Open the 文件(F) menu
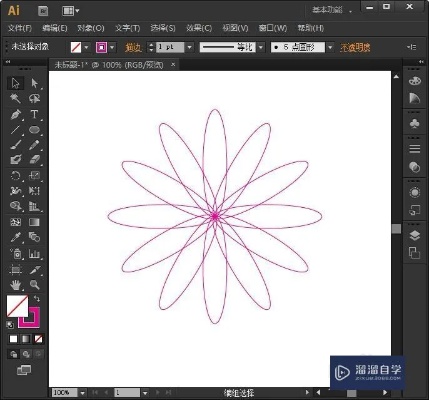The height and width of the screenshot is (400, 429). [20, 28]
